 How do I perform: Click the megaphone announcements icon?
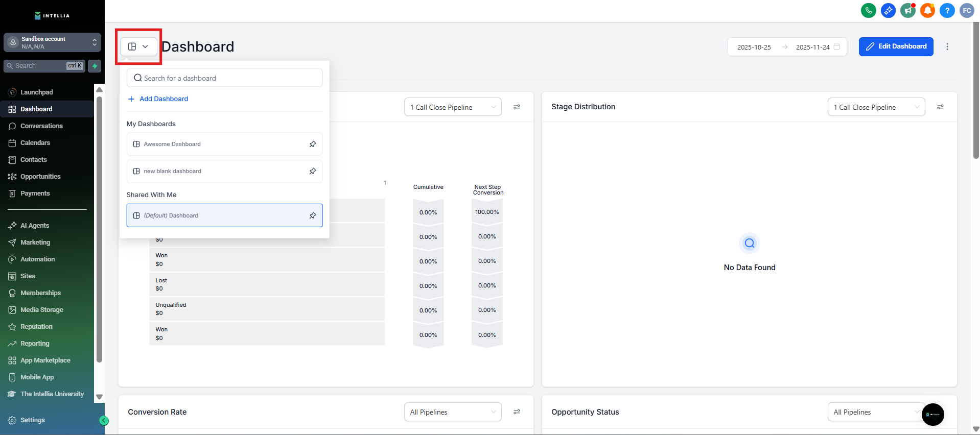pyautogui.click(x=908, y=10)
